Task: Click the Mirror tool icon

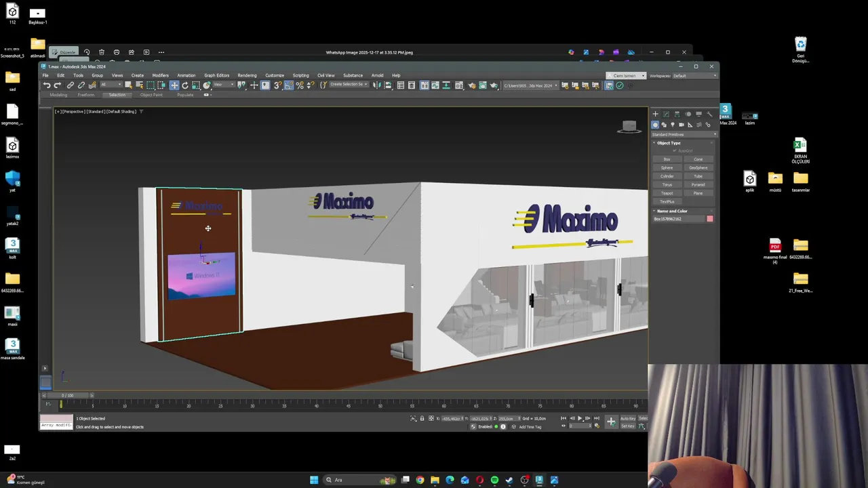Action: coord(377,85)
